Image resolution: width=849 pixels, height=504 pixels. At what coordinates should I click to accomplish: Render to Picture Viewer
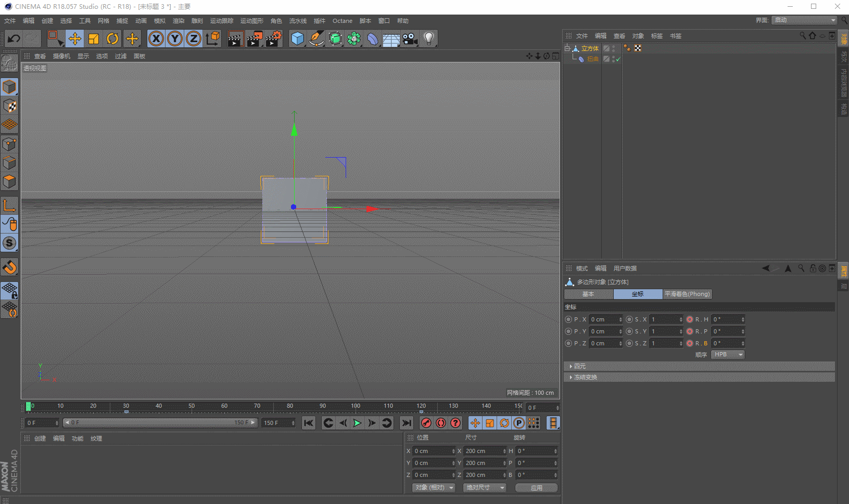255,38
